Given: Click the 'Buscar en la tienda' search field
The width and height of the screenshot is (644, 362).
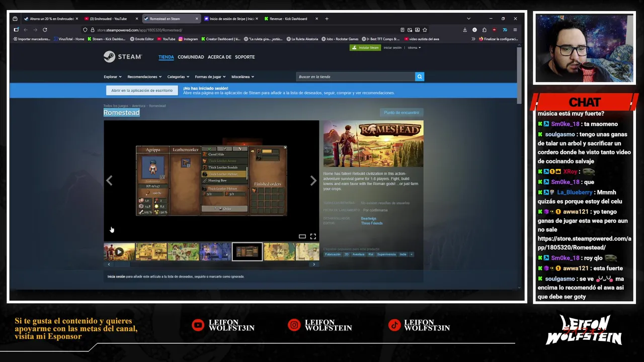Looking at the screenshot, I should [355, 76].
